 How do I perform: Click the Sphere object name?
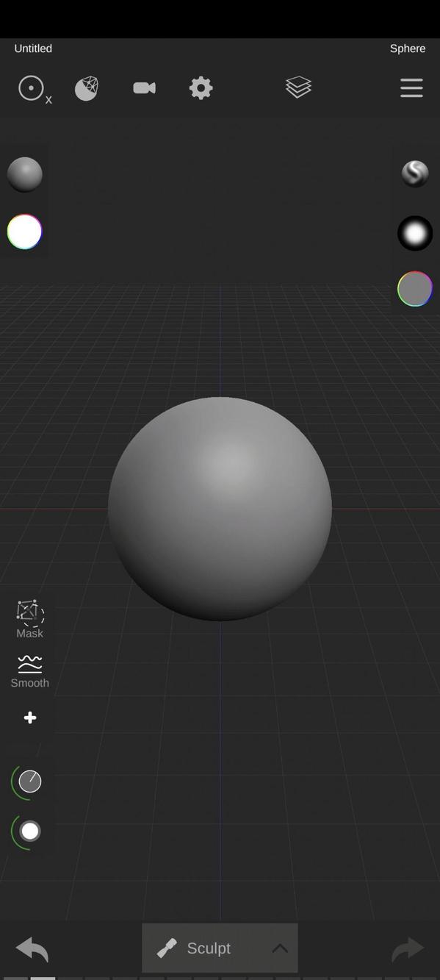coord(408,49)
